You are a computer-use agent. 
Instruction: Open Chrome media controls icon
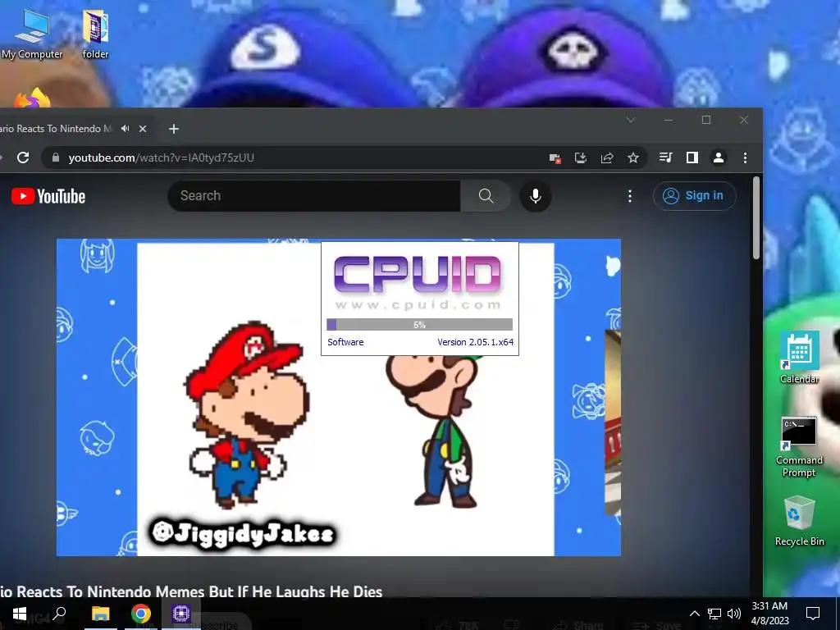click(665, 157)
